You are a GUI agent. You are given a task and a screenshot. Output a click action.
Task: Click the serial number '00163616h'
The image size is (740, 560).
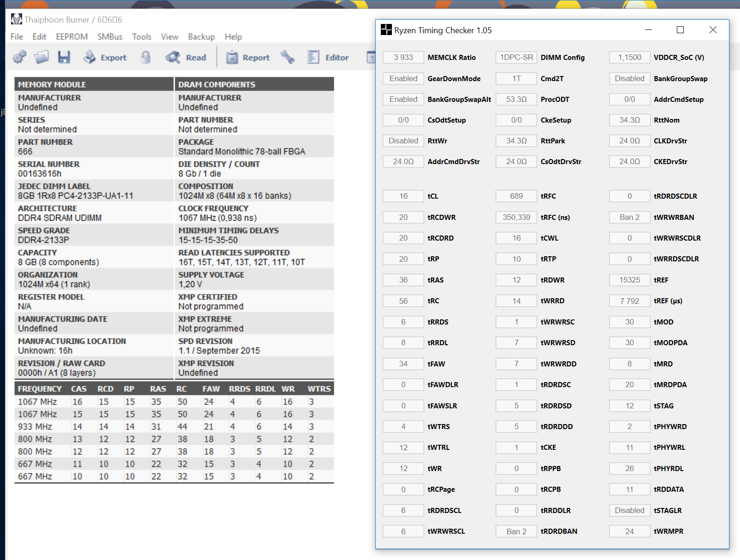(40, 174)
